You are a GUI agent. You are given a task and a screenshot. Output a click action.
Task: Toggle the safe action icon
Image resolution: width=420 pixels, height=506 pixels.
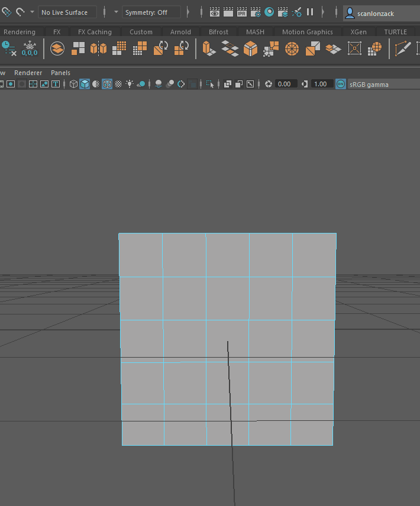click(44, 84)
